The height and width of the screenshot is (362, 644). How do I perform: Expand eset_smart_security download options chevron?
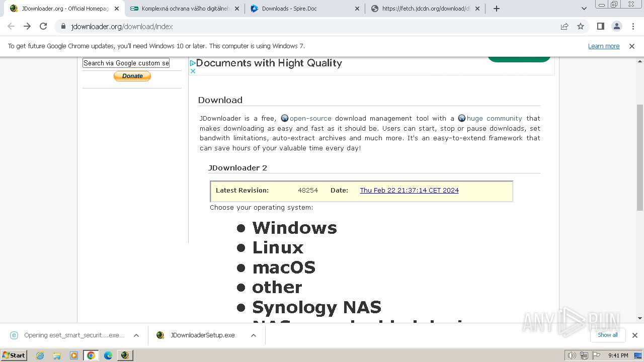pyautogui.click(x=136, y=335)
